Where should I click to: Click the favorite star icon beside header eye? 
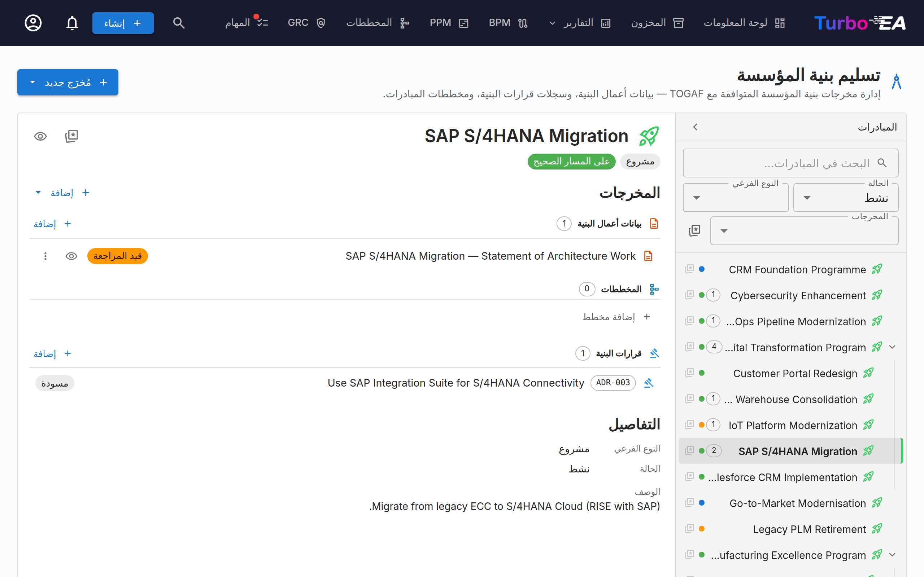(71, 136)
